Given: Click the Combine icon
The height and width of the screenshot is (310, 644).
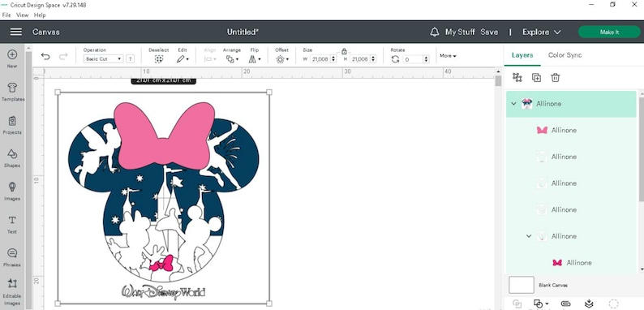Looking at the screenshot, I should (538, 304).
